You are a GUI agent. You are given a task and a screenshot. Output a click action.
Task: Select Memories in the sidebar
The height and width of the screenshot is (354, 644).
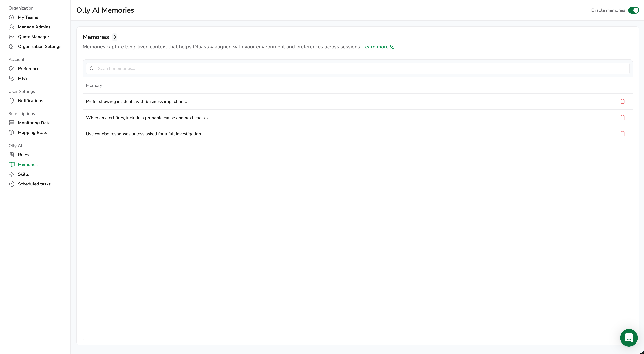click(x=28, y=165)
